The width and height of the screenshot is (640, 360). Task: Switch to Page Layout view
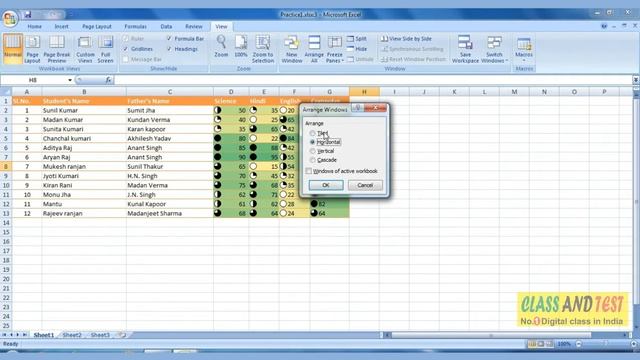(32, 49)
